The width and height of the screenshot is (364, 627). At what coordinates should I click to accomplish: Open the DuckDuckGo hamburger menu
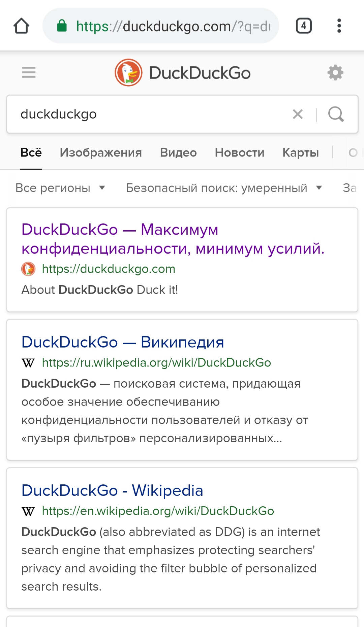(29, 72)
